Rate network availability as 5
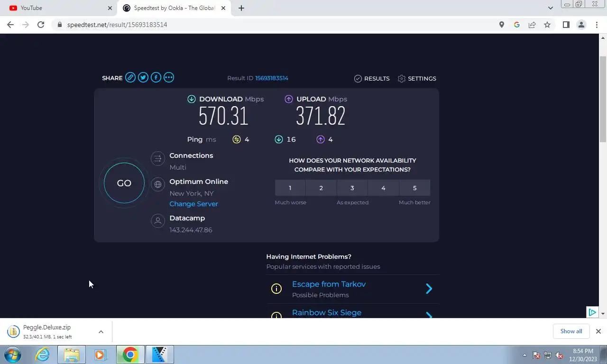The image size is (607, 364). click(414, 188)
